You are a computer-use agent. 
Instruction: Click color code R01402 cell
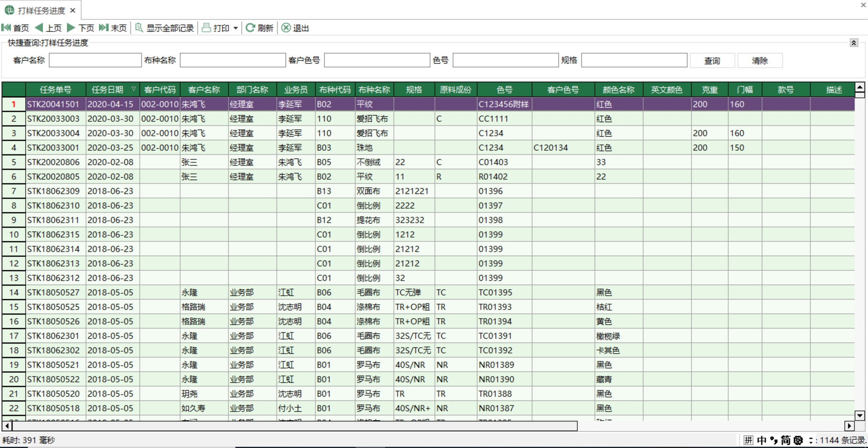(x=505, y=177)
